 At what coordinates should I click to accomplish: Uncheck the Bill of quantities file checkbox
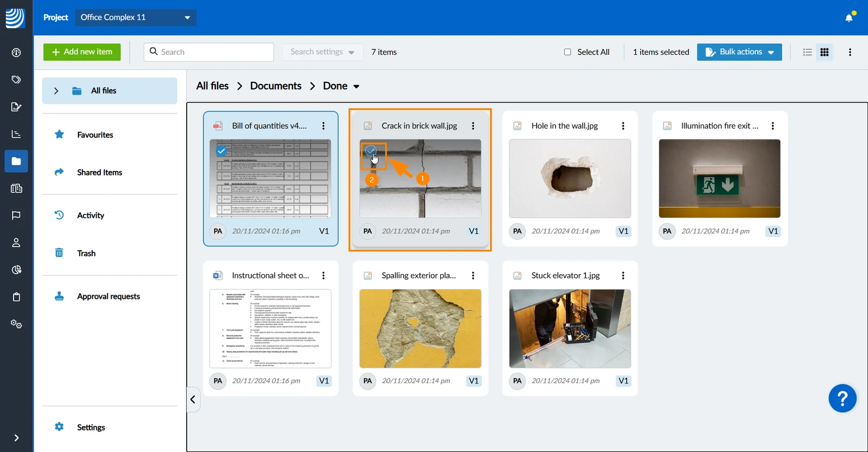click(x=221, y=151)
